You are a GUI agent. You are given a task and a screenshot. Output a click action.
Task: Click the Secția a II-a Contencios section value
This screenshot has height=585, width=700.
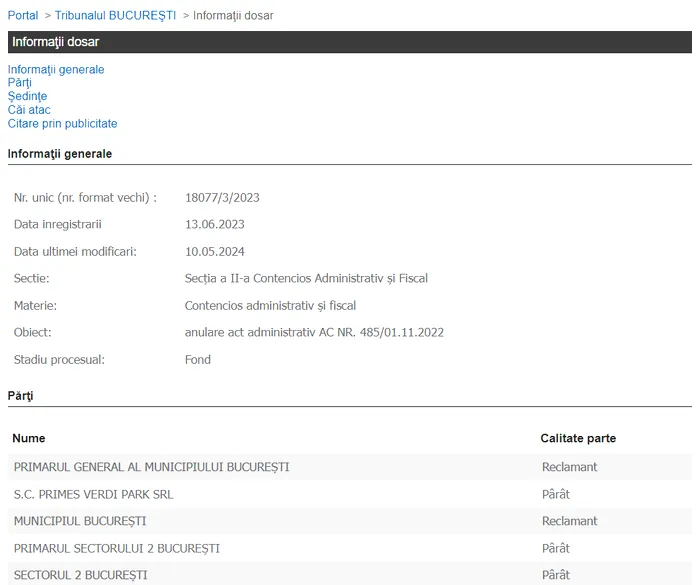tap(306, 279)
